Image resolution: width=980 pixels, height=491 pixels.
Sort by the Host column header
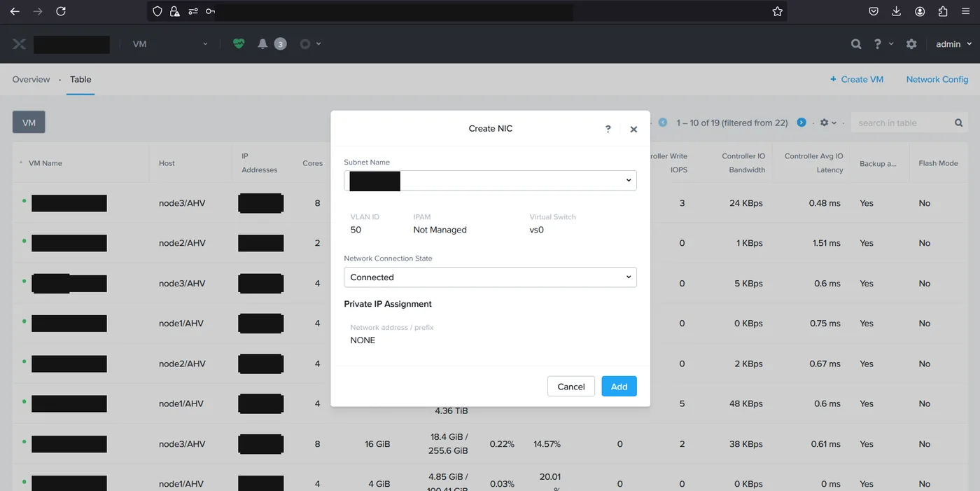167,163
